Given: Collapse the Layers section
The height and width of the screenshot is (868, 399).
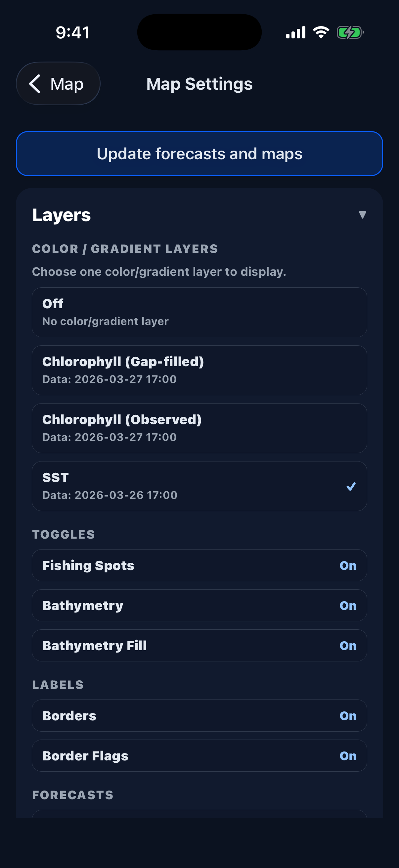Looking at the screenshot, I should tap(362, 215).
